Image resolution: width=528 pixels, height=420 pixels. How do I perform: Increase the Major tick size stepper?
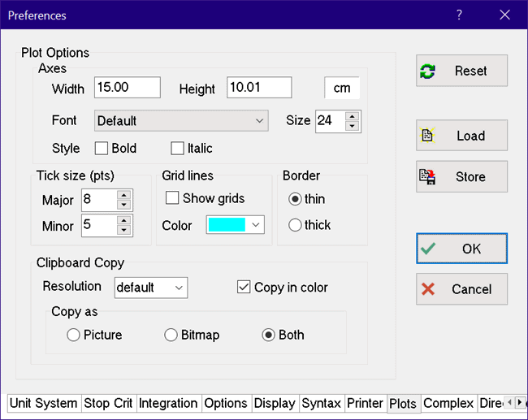123,196
